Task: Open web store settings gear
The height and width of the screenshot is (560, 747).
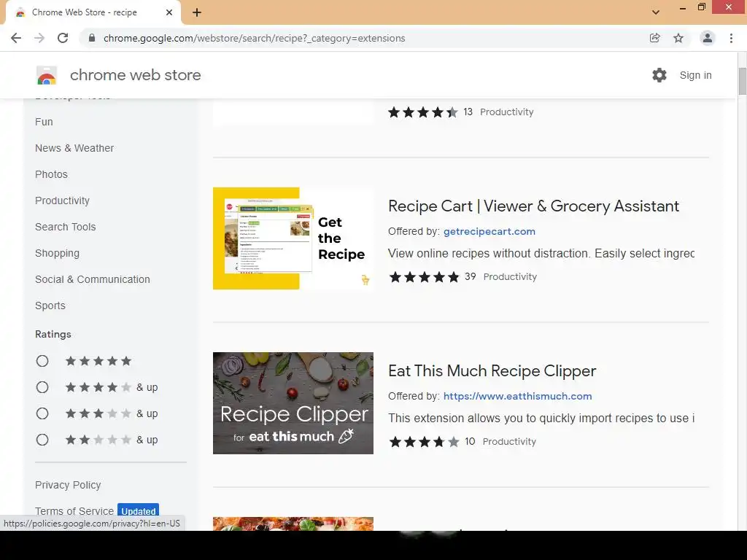Action: tap(659, 75)
